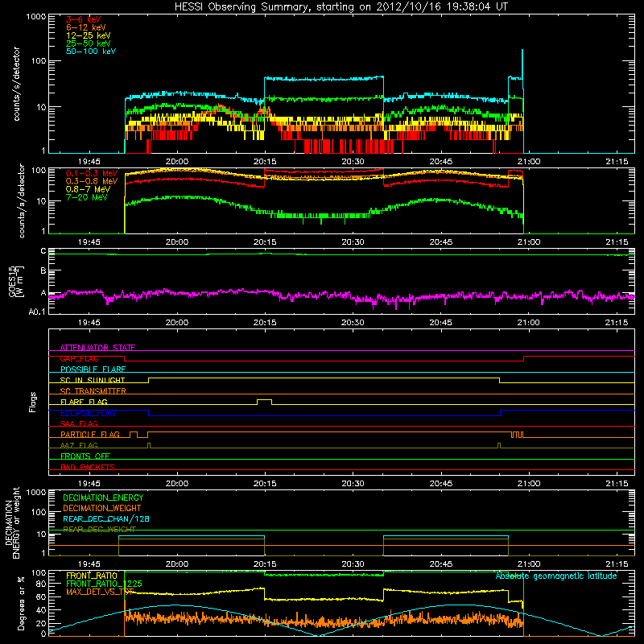Viewport: 644px width, 644px height.
Task: Click the ATTENUATOR_STATE flag label
Action: pos(97,348)
